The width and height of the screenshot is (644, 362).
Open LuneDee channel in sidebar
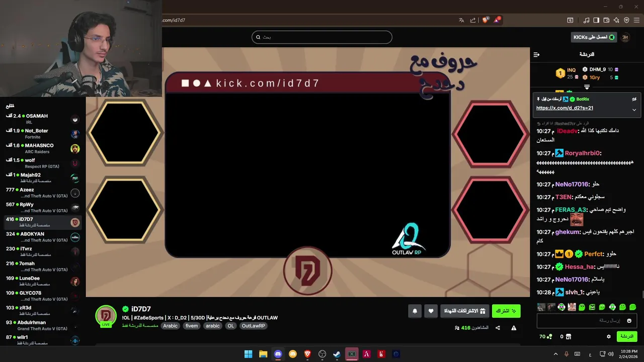tap(43, 281)
